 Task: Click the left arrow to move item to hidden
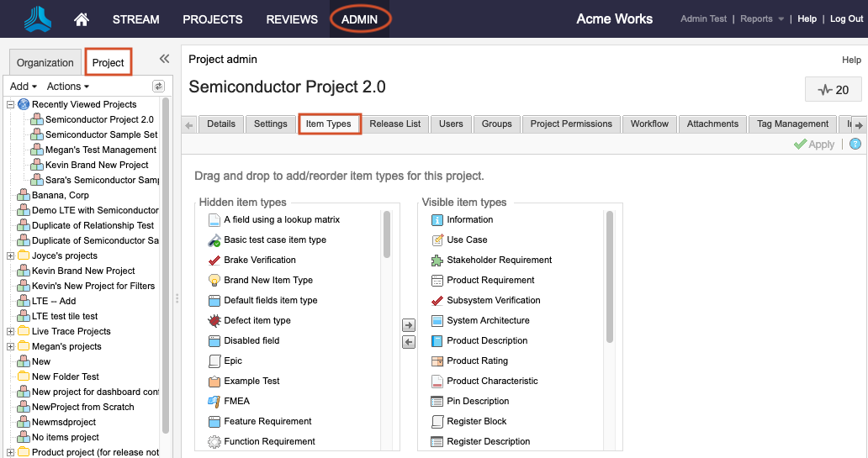pos(408,342)
